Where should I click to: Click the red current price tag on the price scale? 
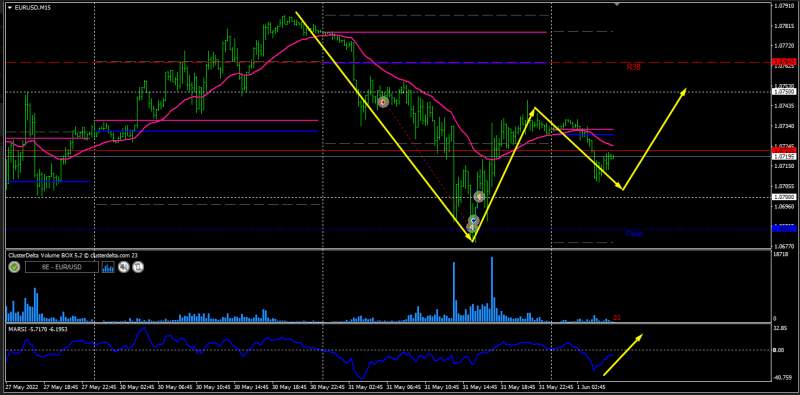784,150
